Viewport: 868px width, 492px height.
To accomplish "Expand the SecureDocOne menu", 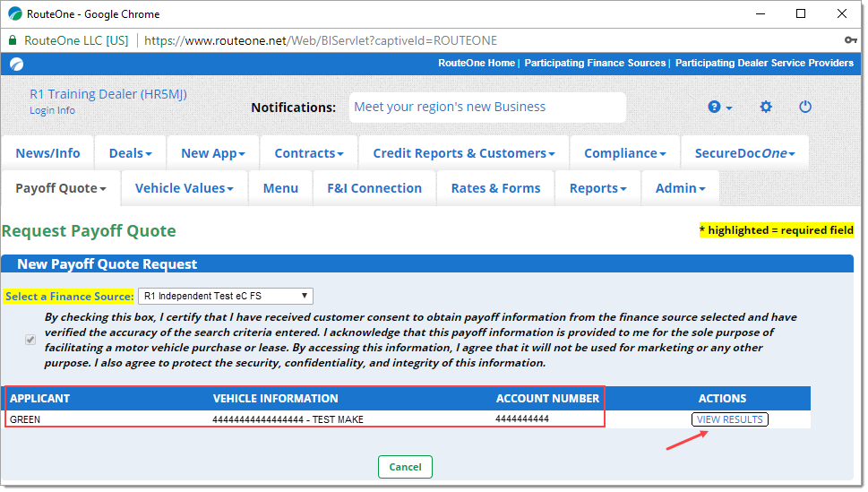I will (744, 153).
